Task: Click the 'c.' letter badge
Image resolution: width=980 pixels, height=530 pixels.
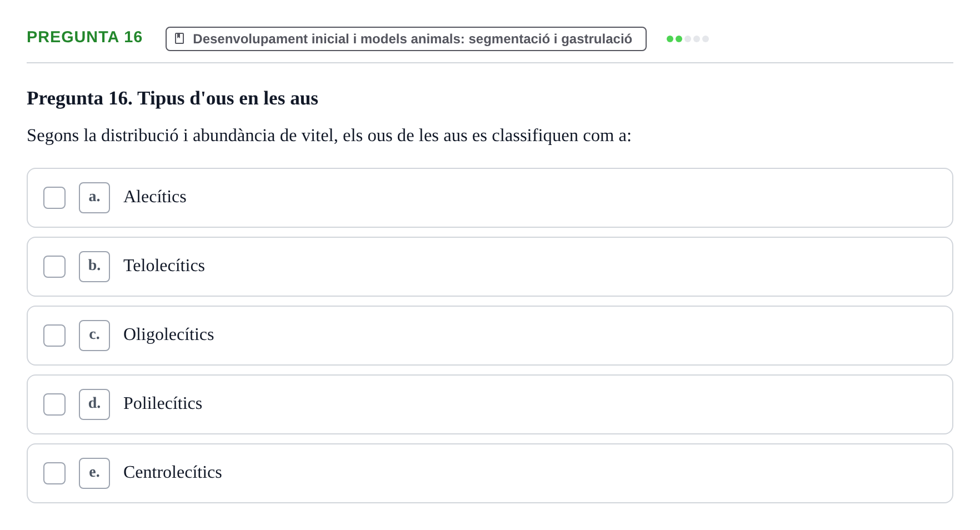Action: click(94, 336)
